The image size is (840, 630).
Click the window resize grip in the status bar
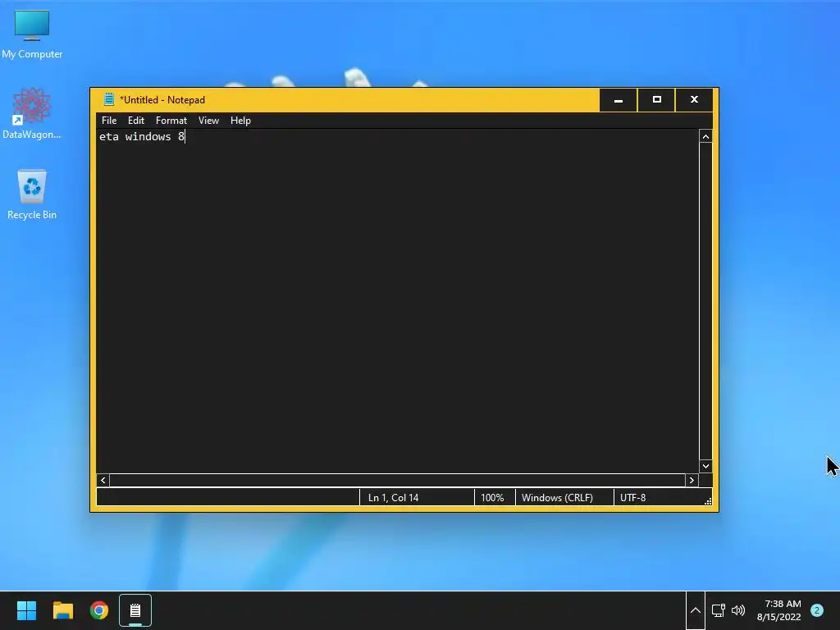[x=708, y=501]
